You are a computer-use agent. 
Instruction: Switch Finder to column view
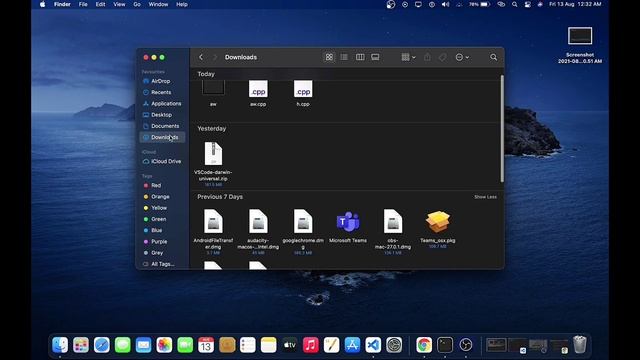360,57
